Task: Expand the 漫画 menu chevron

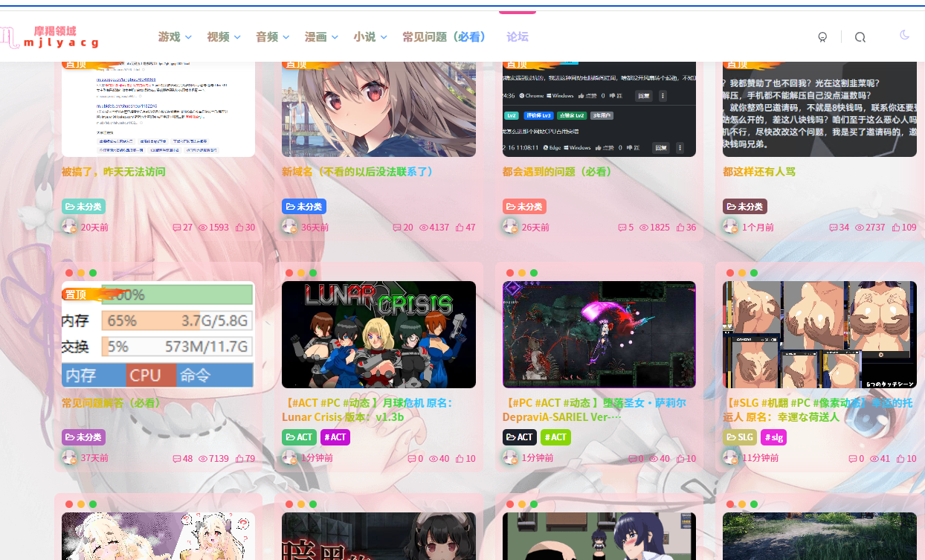Action: (x=335, y=37)
